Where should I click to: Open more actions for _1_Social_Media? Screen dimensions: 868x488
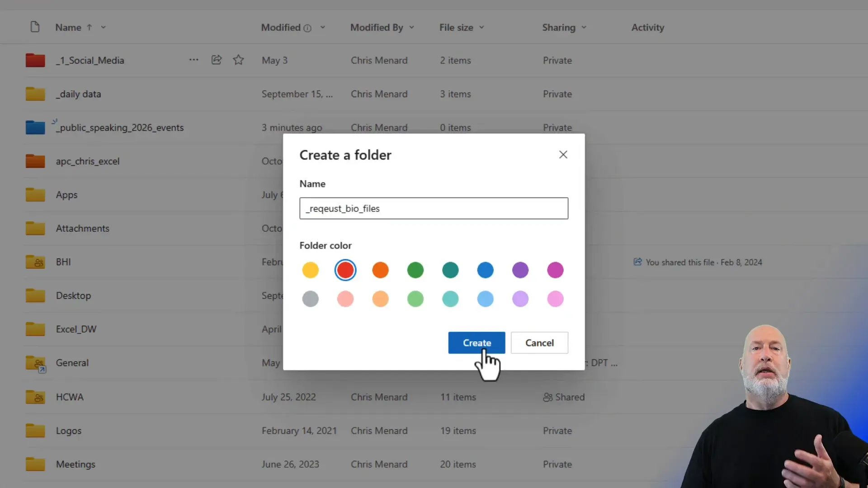(x=193, y=60)
